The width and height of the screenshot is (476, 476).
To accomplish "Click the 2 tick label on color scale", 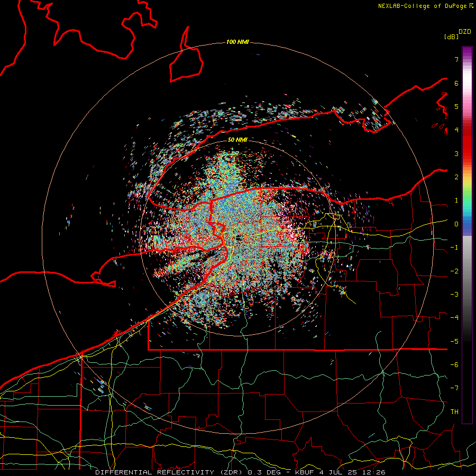I will pos(456,177).
